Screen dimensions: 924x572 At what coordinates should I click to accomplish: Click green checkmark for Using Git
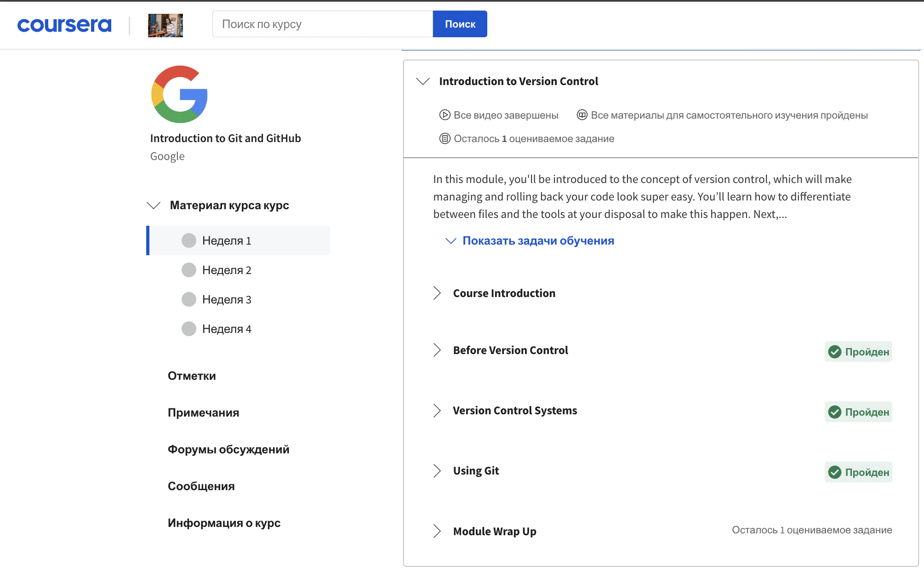835,472
